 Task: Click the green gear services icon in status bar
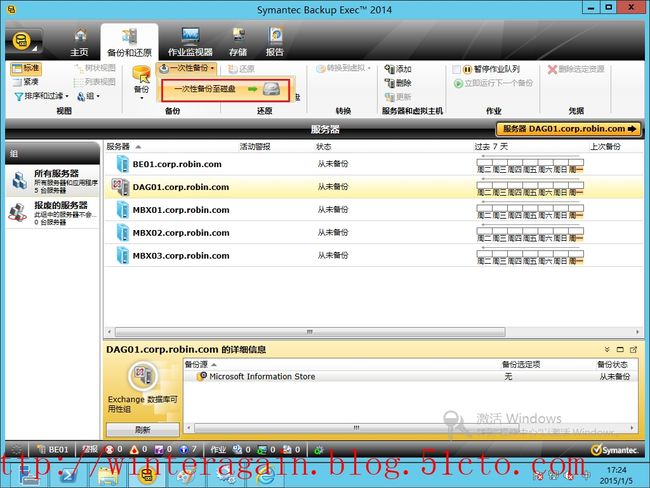point(319,450)
